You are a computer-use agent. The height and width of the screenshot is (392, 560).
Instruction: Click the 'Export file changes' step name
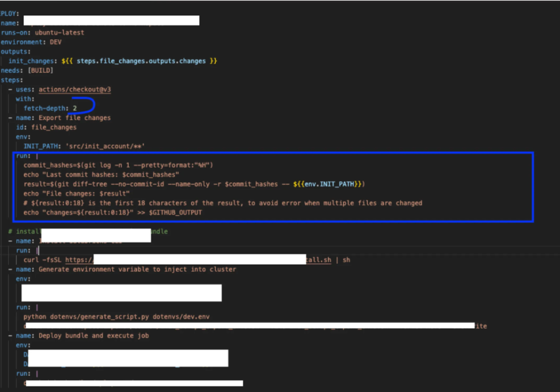point(75,118)
